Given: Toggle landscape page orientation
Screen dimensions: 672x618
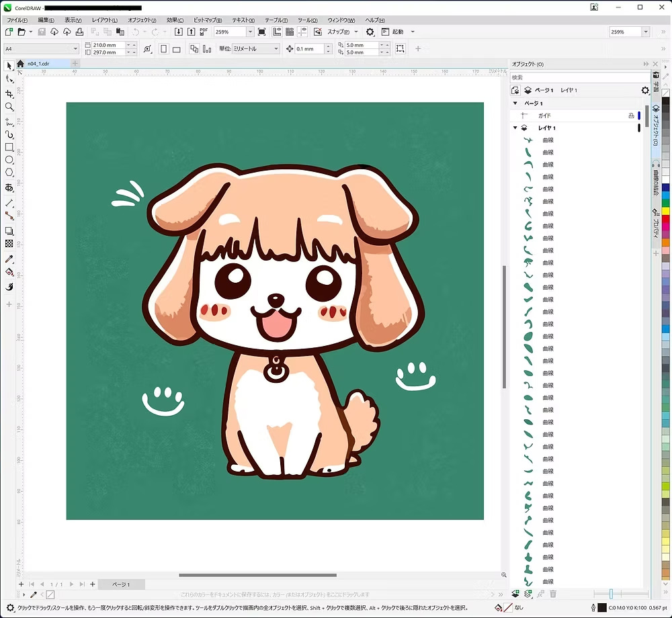Looking at the screenshot, I should click(175, 48).
